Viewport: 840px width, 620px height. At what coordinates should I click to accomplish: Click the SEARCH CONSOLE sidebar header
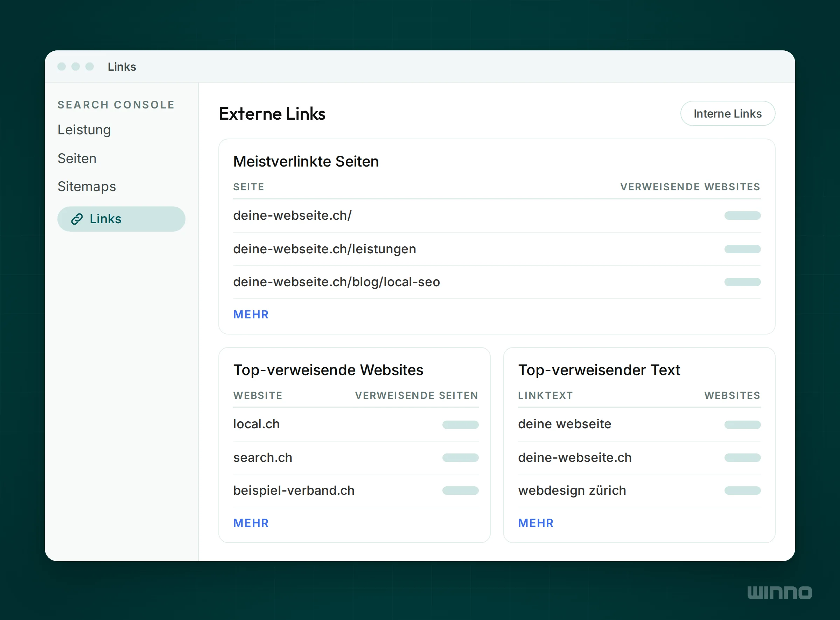point(116,105)
